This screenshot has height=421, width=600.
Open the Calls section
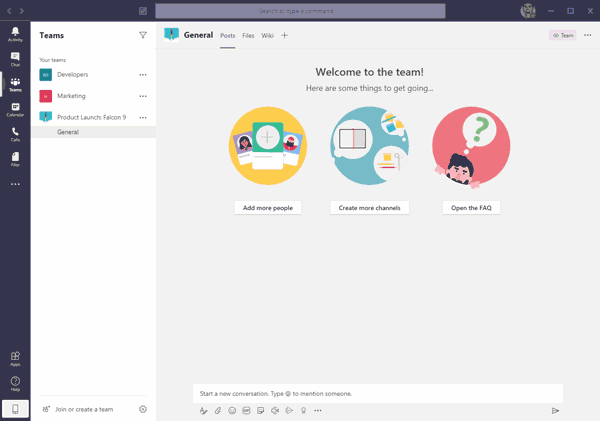[x=15, y=134]
